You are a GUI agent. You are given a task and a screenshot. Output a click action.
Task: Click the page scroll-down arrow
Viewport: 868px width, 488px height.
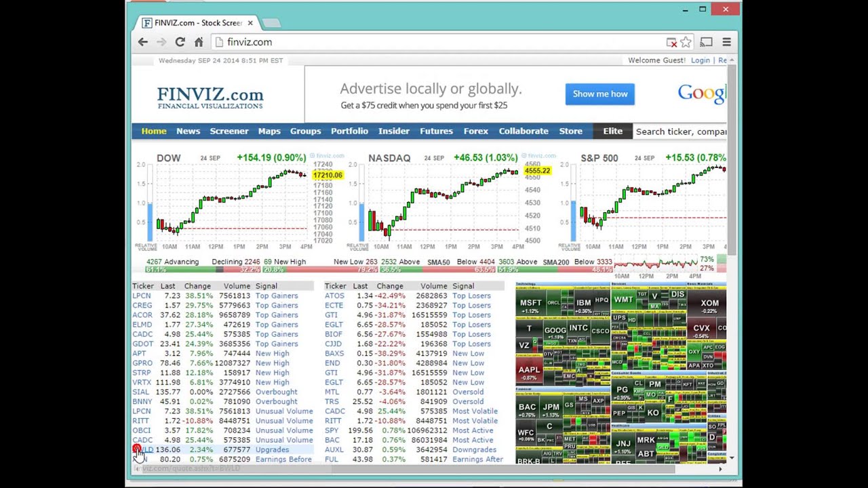731,458
